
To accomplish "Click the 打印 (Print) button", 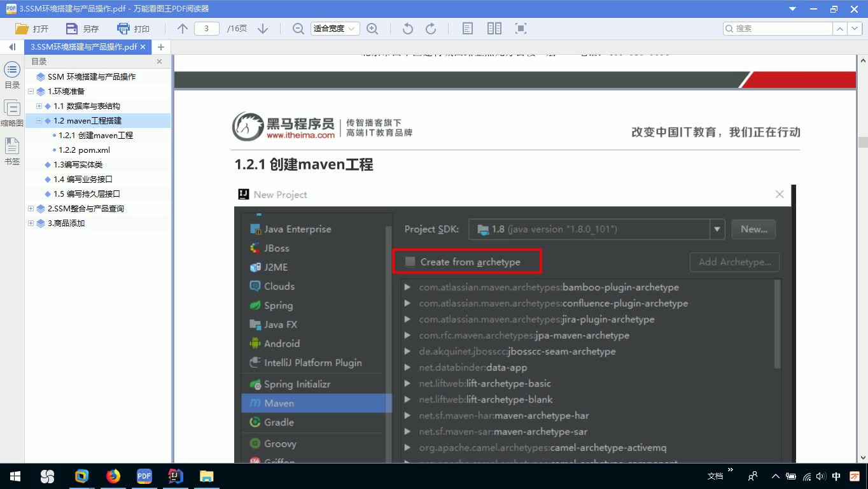I will click(x=134, y=29).
